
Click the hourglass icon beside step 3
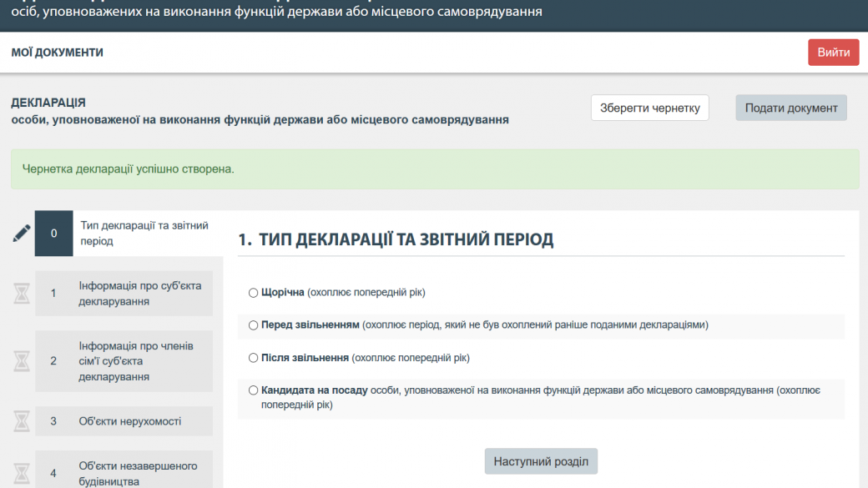pyautogui.click(x=22, y=421)
